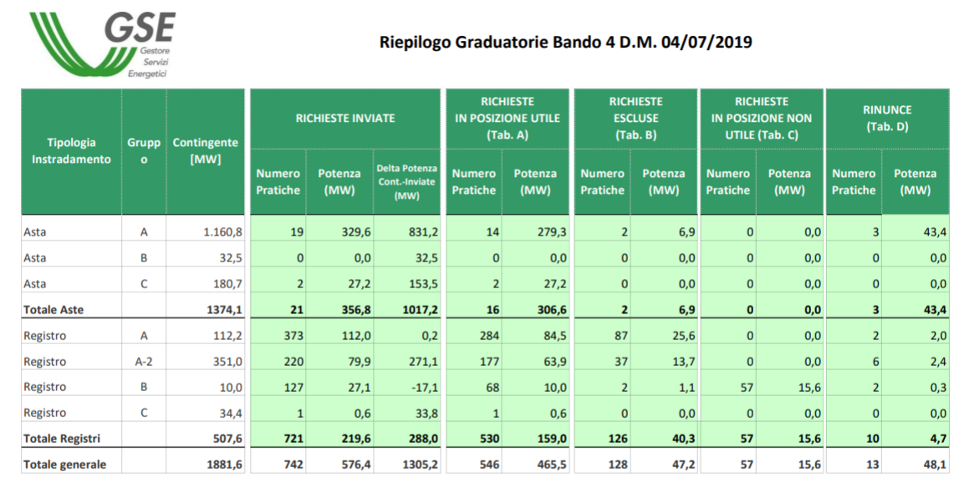Click the 'Tipologia Instradamento' column header
Viewport: 964px width, 488px height.
click(71, 151)
